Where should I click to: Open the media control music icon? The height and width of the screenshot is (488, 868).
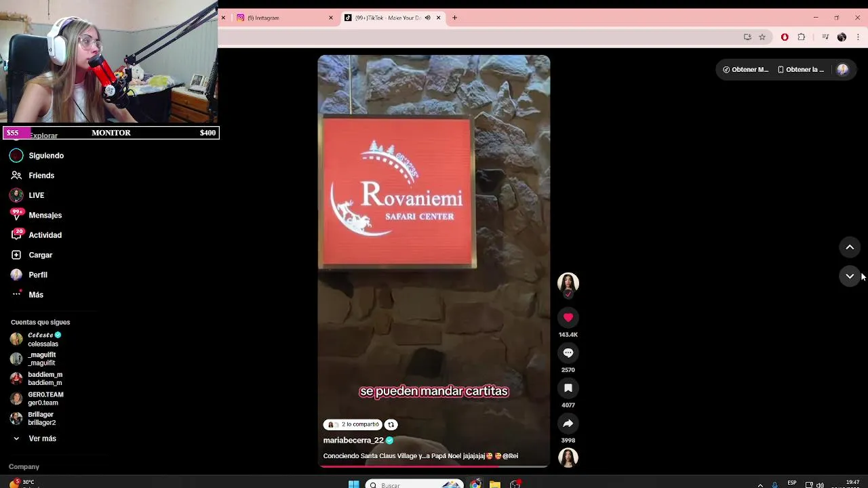pyautogui.click(x=825, y=37)
